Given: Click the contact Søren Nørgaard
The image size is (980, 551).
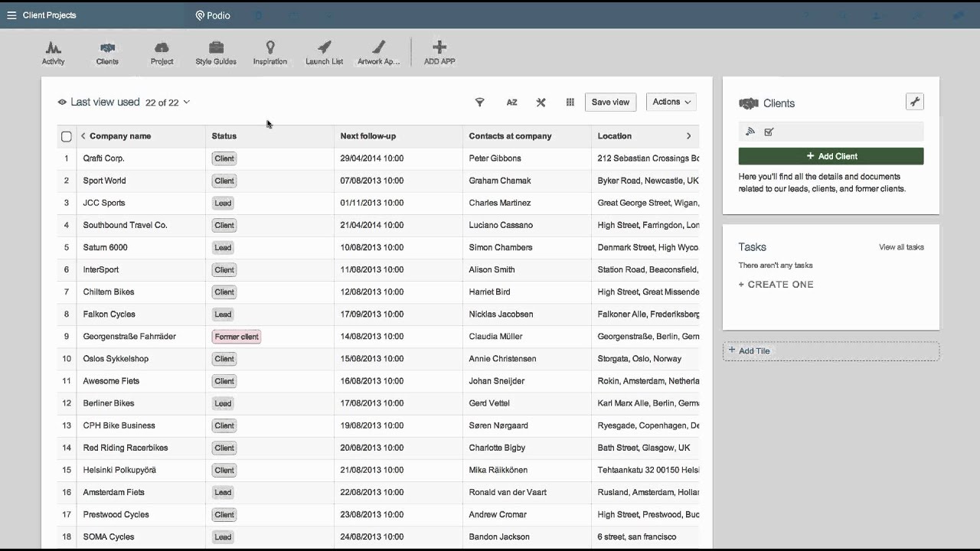Looking at the screenshot, I should pos(498,425).
